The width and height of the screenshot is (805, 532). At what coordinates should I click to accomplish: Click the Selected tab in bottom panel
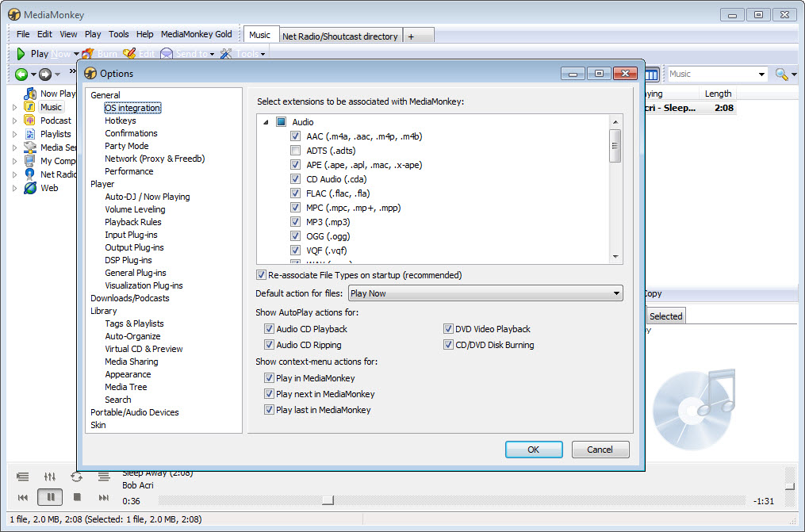[x=666, y=316]
